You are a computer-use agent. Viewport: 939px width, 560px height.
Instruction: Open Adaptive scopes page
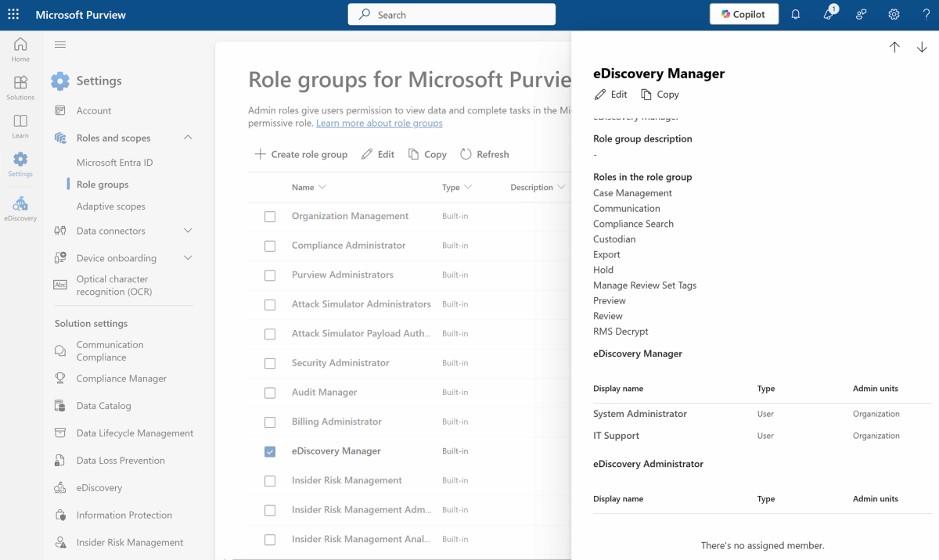click(111, 206)
